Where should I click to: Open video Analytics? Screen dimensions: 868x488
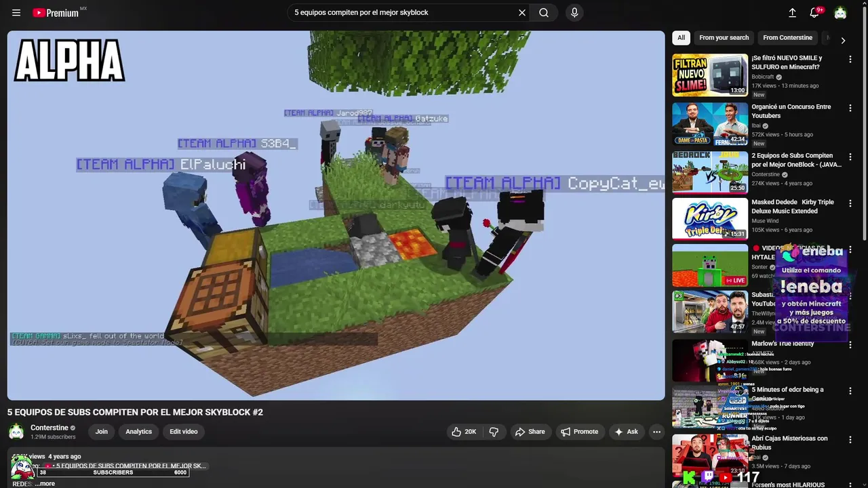pyautogui.click(x=138, y=432)
